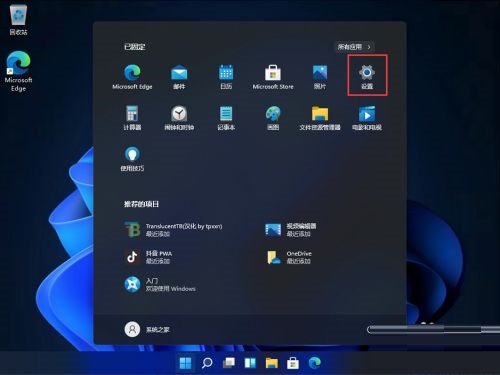Open the 入门 Get Started item

(160, 285)
